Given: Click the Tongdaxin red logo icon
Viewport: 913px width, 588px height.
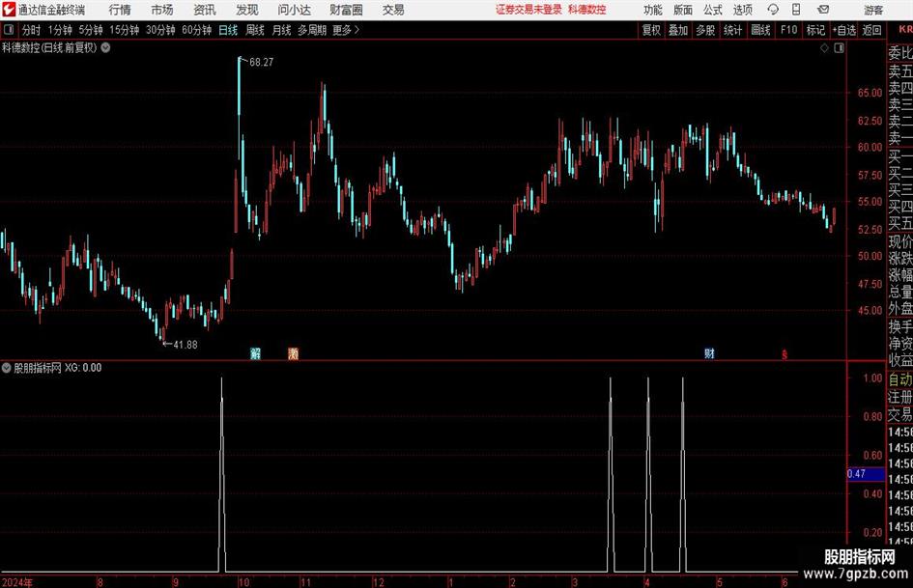Looking at the screenshot, I should tap(9, 10).
